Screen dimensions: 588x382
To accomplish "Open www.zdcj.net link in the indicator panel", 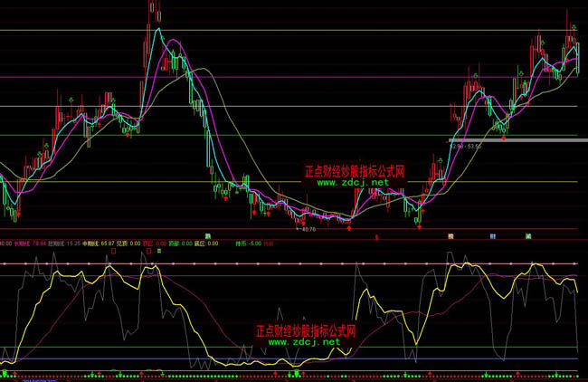I will pyautogui.click(x=305, y=342).
